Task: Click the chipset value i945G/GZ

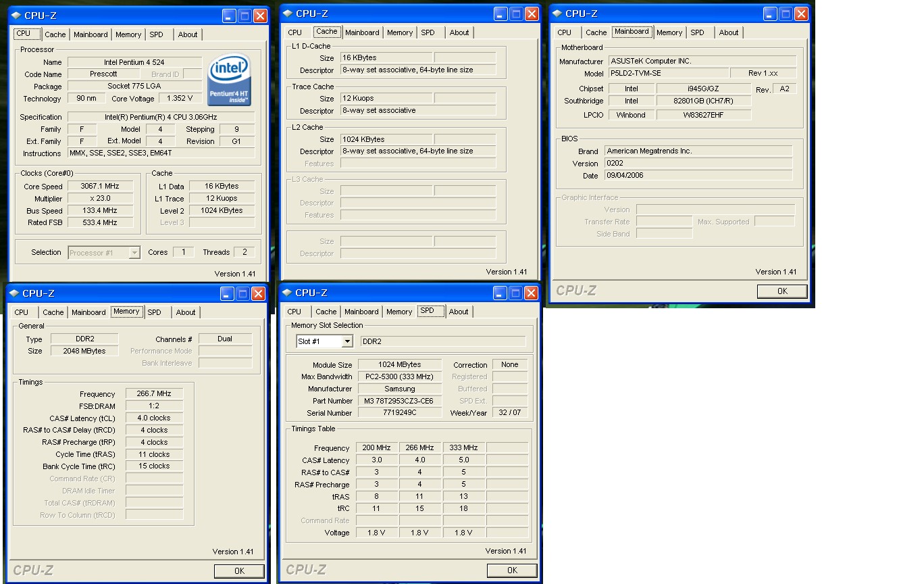Action: [704, 89]
